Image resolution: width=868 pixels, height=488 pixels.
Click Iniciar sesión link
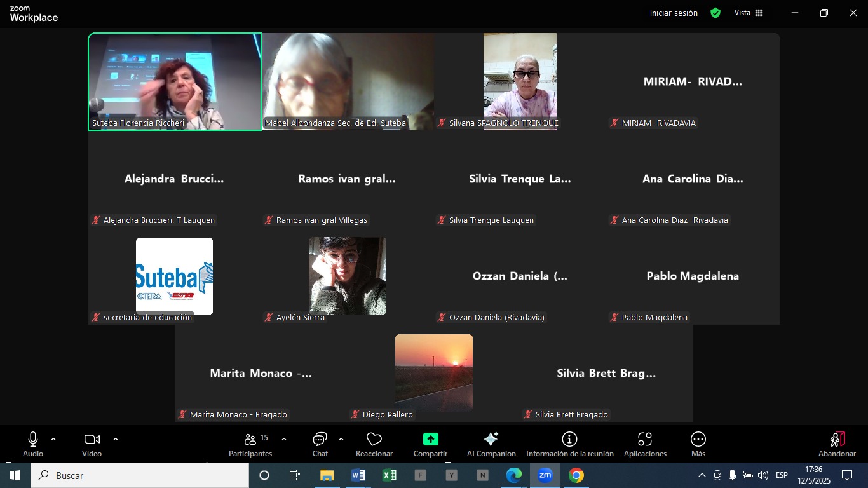(674, 13)
